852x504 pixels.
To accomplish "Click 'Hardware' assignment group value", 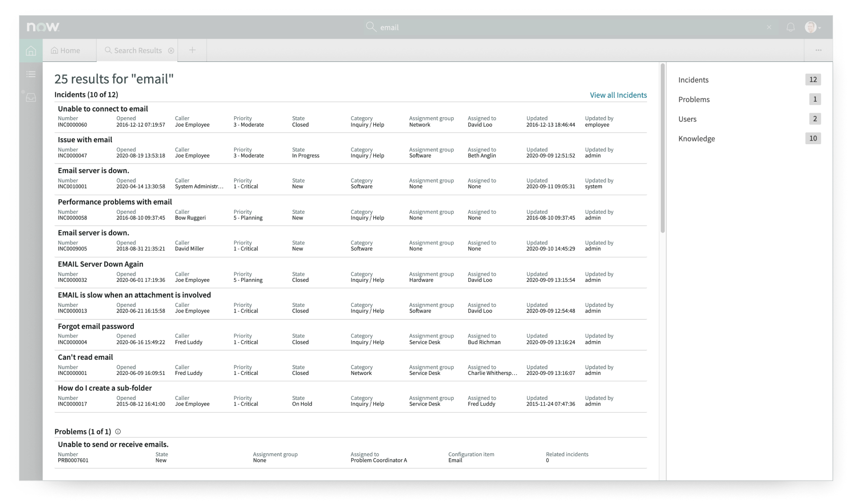I will [x=421, y=280].
